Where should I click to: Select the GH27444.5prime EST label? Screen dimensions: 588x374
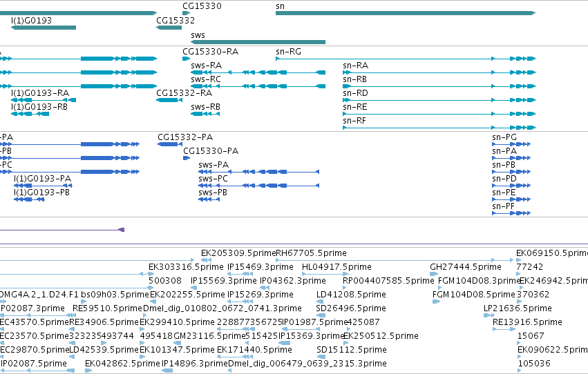[x=466, y=267]
